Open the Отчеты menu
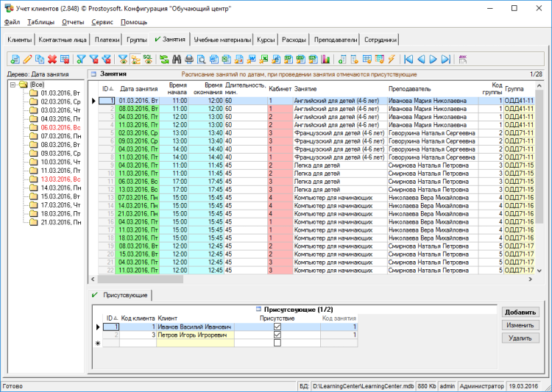This screenshot has width=552, height=392. click(x=73, y=22)
